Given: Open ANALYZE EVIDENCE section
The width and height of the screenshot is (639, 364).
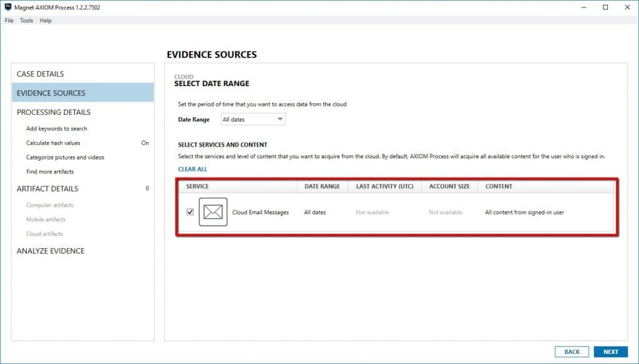Looking at the screenshot, I should click(x=51, y=251).
